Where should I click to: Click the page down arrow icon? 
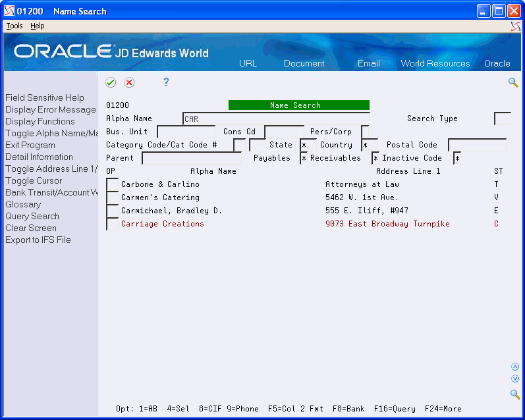point(515,379)
